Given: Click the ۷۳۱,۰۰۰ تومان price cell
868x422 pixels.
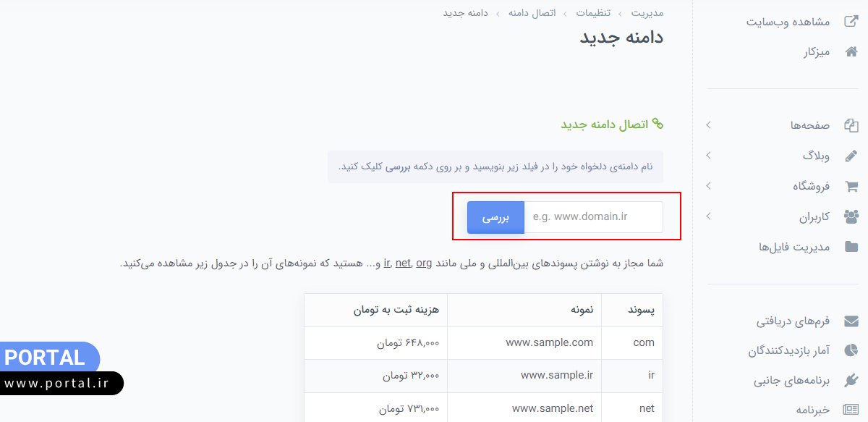Looking at the screenshot, I should (376, 408).
